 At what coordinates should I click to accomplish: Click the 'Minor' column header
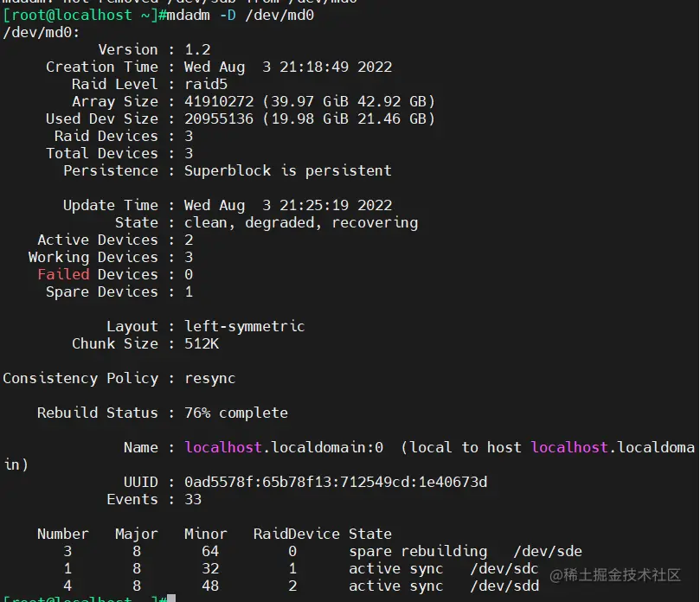click(x=206, y=535)
